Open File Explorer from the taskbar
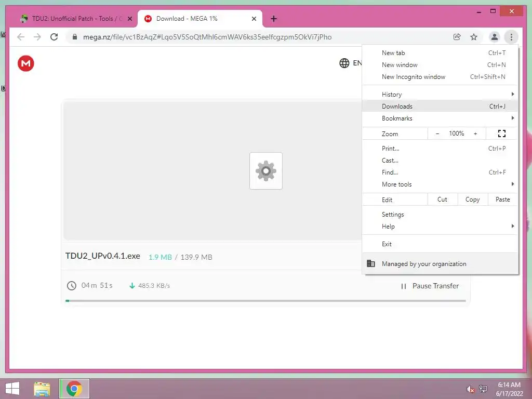The width and height of the screenshot is (532, 399). pos(42,389)
